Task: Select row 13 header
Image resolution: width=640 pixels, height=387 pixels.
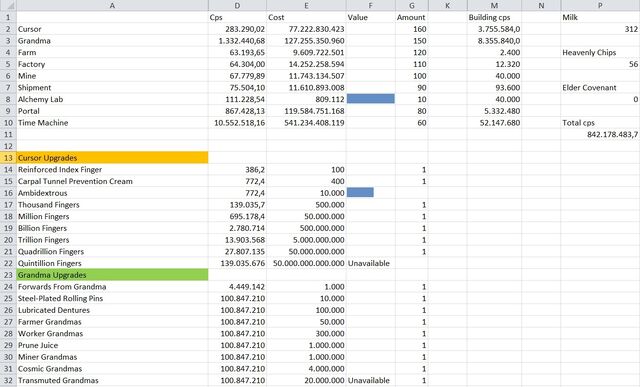Action: (x=8, y=158)
